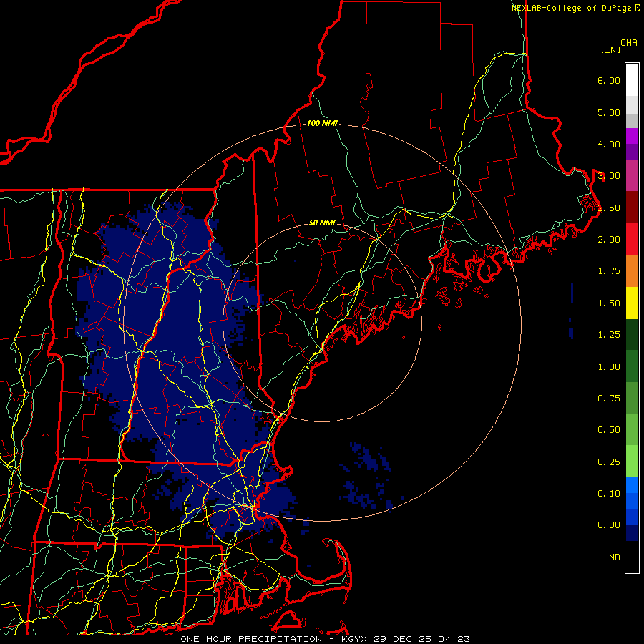Click the 5.00 legend value
644x644 pixels.
609,112
